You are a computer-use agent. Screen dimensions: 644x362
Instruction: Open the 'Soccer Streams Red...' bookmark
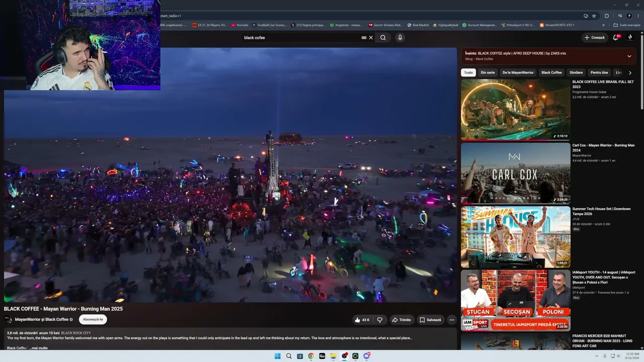coord(385,25)
